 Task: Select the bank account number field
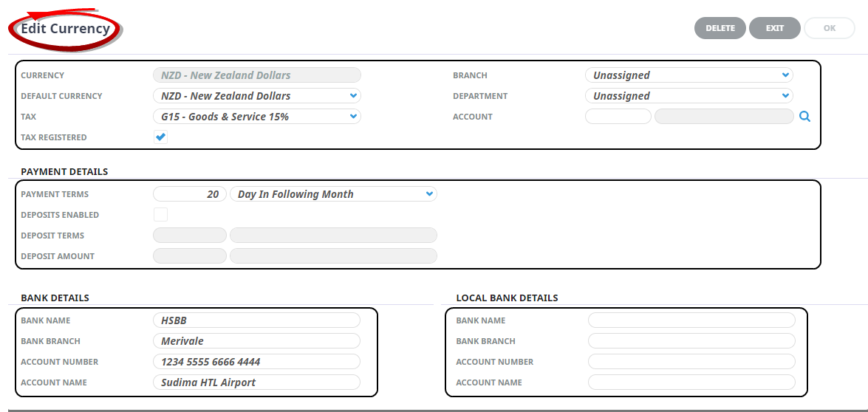[256, 362]
